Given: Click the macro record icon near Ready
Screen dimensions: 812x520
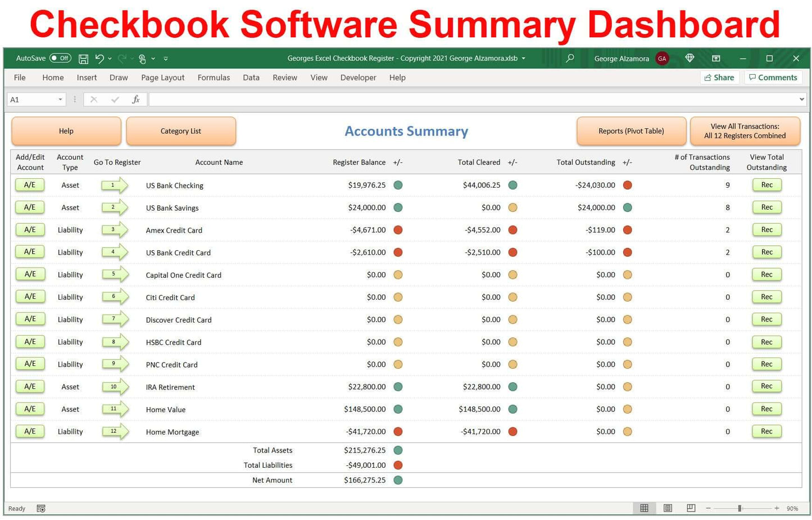Looking at the screenshot, I should (40, 508).
